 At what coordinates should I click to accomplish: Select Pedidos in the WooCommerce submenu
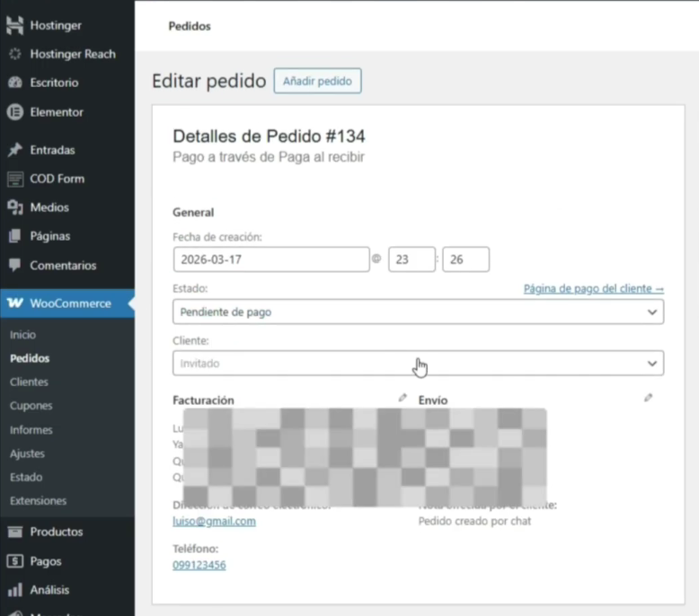click(x=30, y=358)
